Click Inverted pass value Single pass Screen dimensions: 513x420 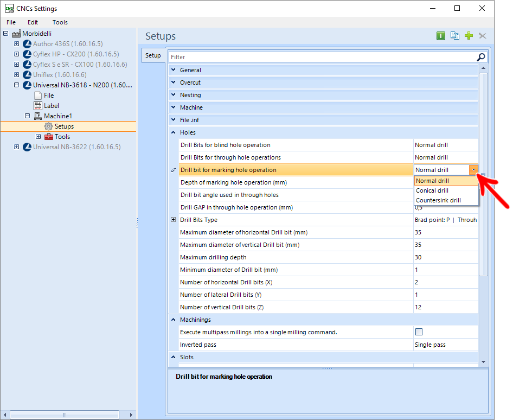tap(446, 345)
